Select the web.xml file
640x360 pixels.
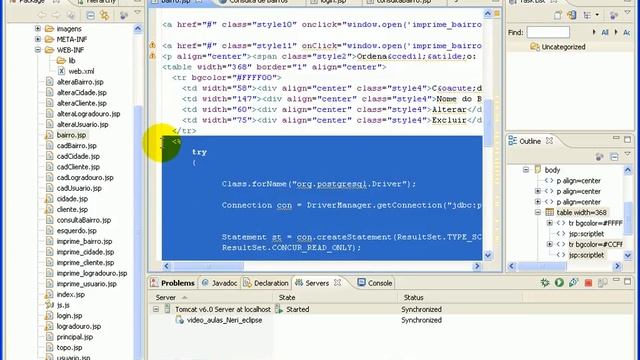click(81, 71)
